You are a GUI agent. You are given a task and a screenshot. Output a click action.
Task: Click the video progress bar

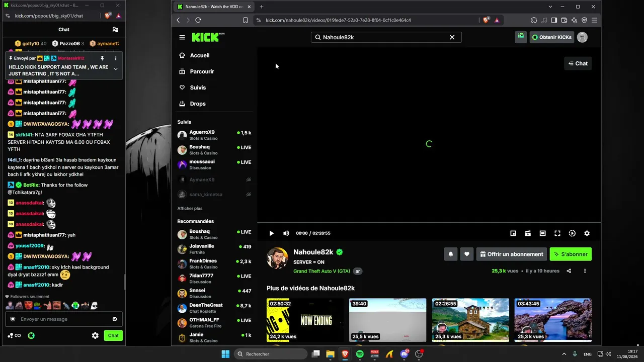429,222
